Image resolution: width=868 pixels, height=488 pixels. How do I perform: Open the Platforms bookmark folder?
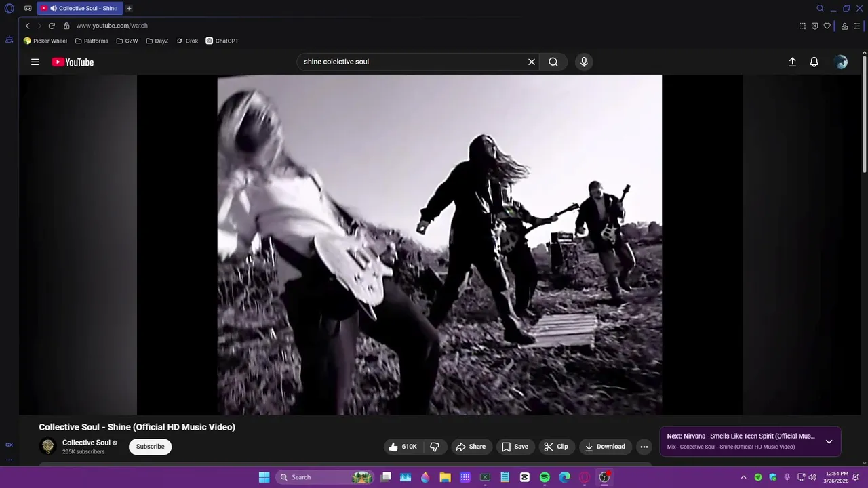click(92, 41)
